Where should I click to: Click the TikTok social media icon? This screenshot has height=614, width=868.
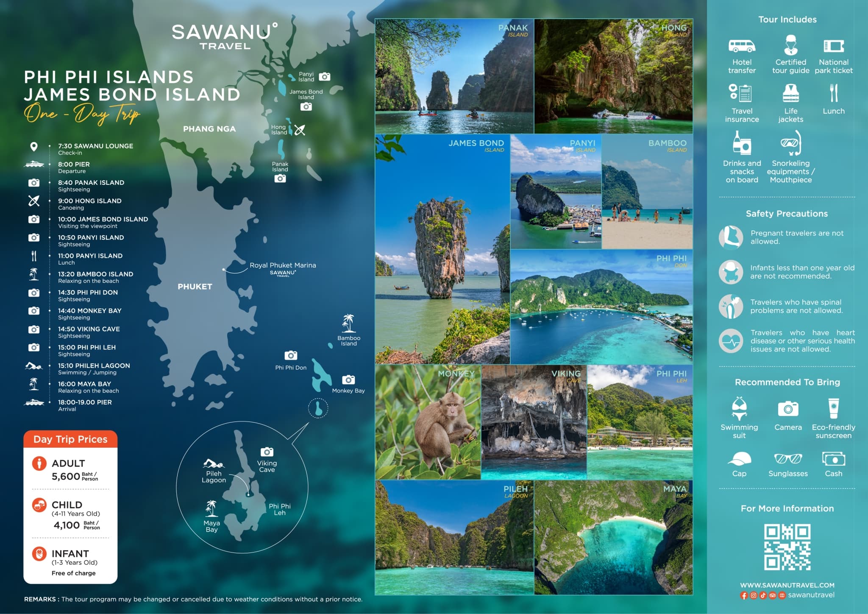coord(763,595)
